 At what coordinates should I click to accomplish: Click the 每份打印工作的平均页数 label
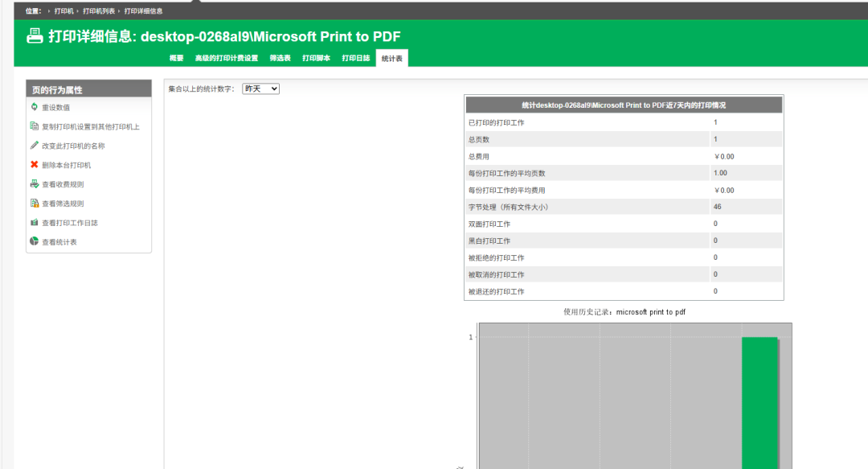click(507, 174)
